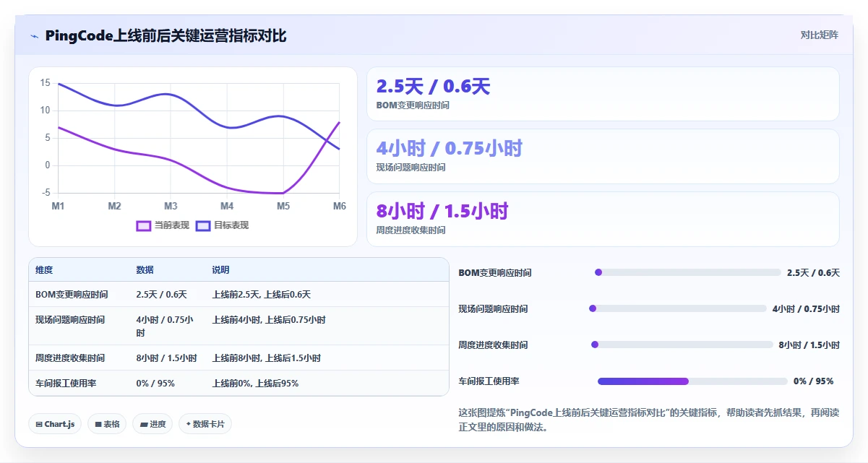The width and height of the screenshot is (868, 463).
Task: Click the PingCode上线前后关键运营指标对比 title
Action: [x=166, y=36]
